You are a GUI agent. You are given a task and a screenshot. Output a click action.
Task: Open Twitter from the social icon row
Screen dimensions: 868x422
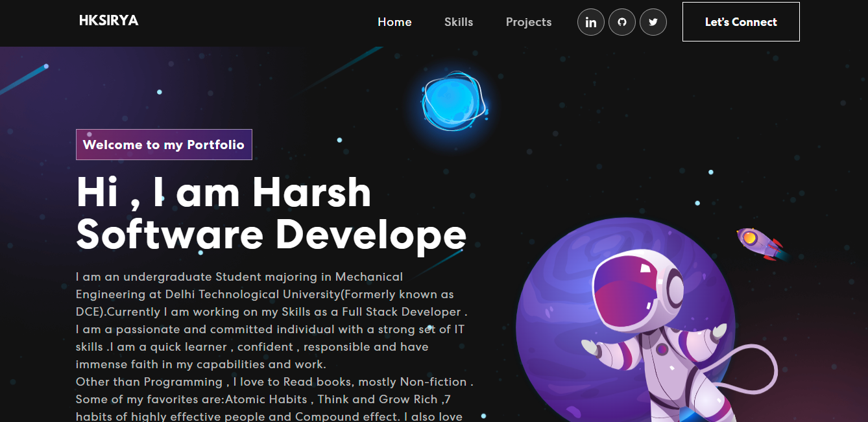tap(653, 21)
